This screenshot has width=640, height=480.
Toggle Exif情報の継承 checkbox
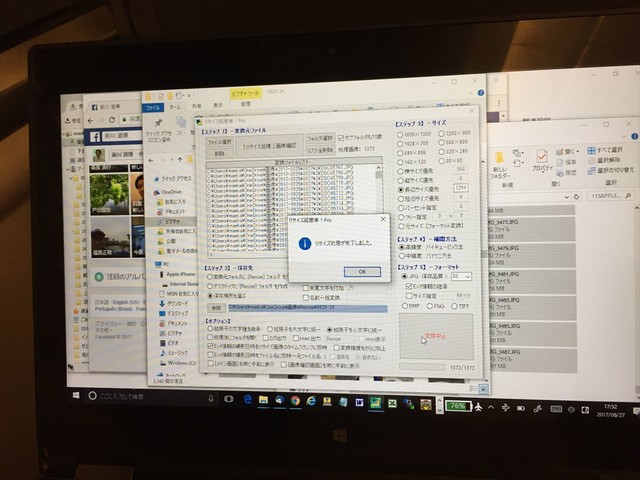coord(409,287)
